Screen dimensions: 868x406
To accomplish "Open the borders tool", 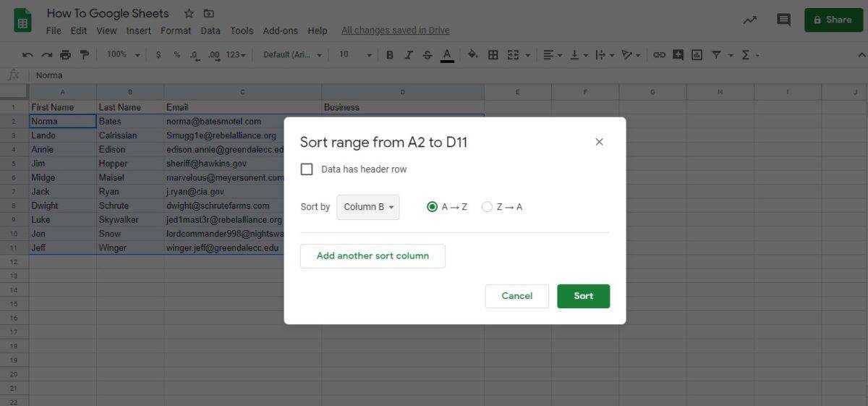I will point(493,55).
